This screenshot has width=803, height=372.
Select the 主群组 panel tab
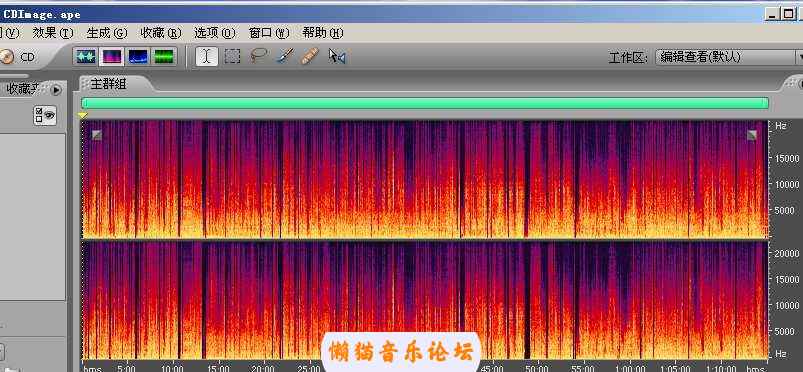pyautogui.click(x=108, y=85)
